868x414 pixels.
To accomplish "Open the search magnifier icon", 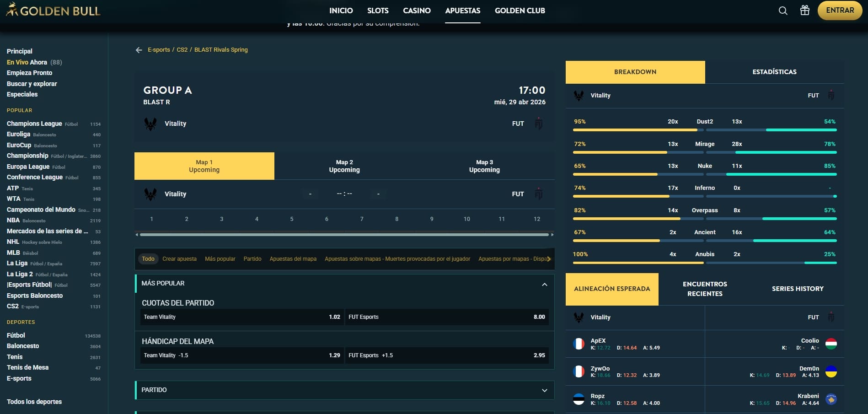I will 782,11.
